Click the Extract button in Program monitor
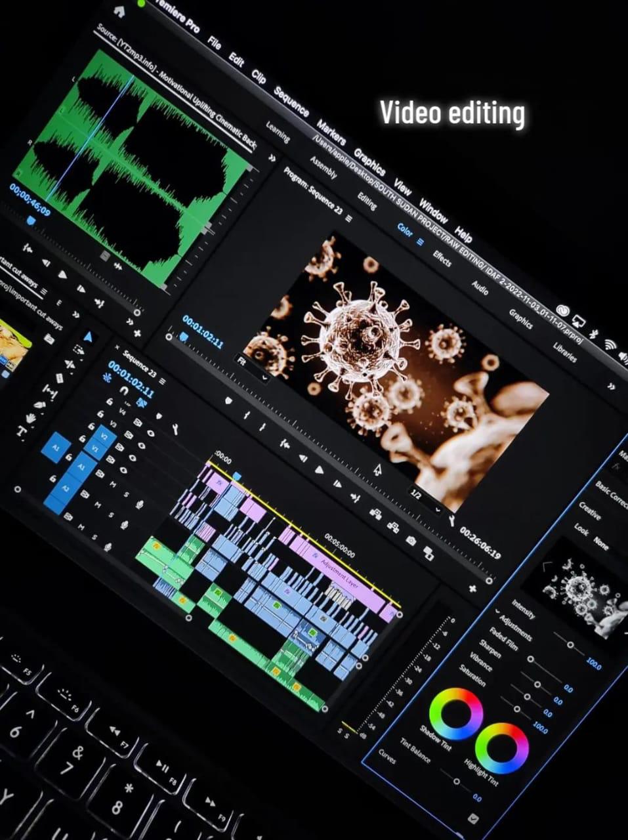This screenshot has width=628, height=840. coord(393,527)
